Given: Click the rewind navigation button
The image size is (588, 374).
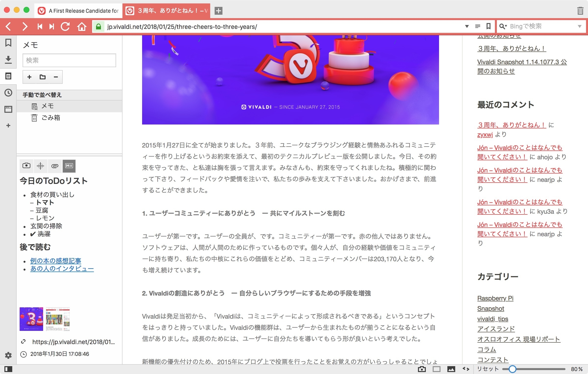Looking at the screenshot, I should coord(40,26).
